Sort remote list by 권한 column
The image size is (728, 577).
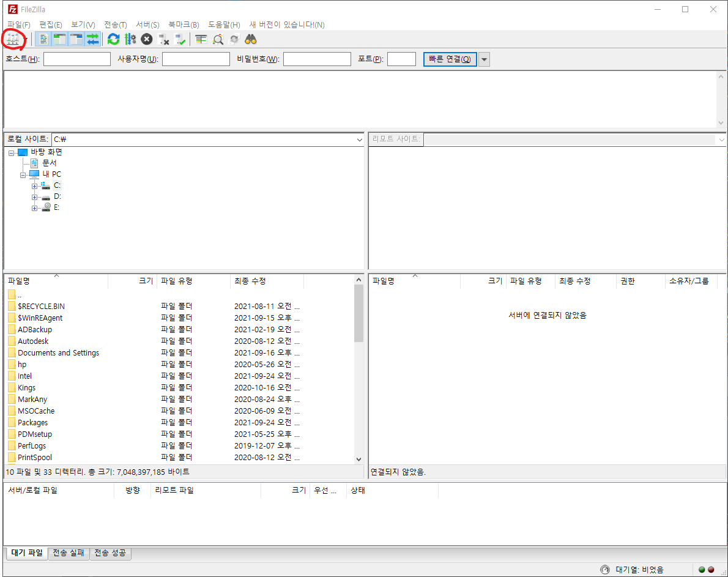[641, 281]
